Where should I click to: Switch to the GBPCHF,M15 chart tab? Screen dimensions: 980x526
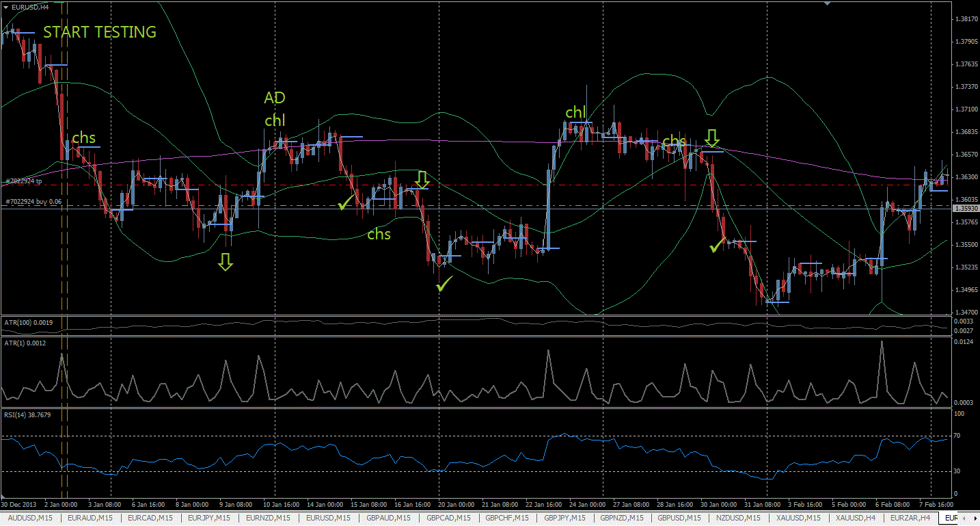click(508, 518)
